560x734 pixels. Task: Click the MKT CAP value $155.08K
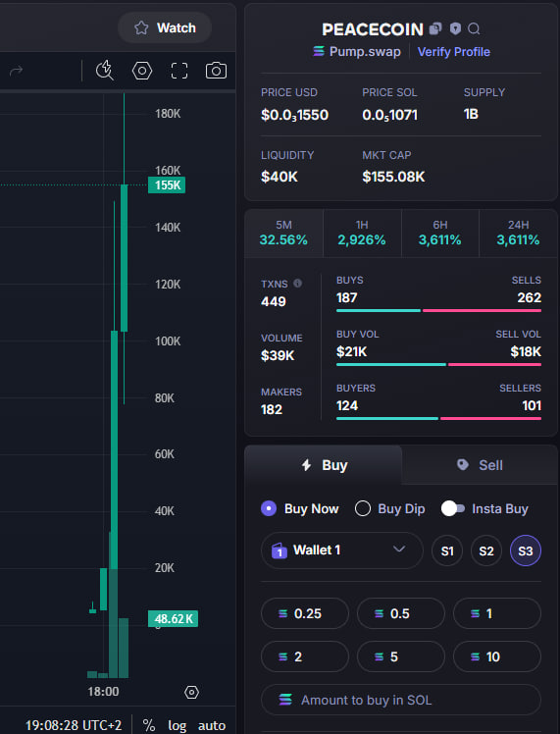[x=393, y=177]
